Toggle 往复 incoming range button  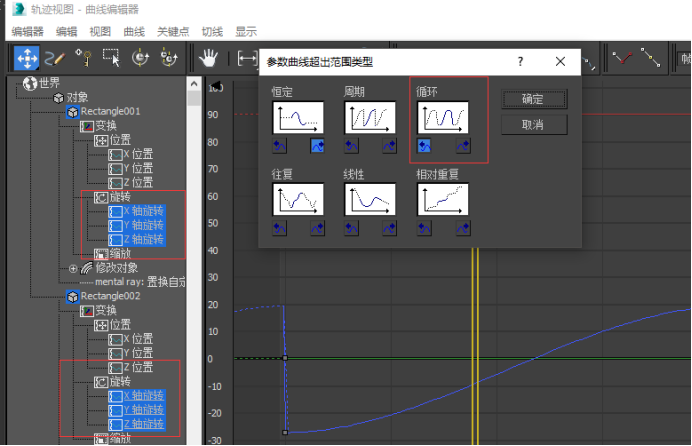click(x=279, y=228)
